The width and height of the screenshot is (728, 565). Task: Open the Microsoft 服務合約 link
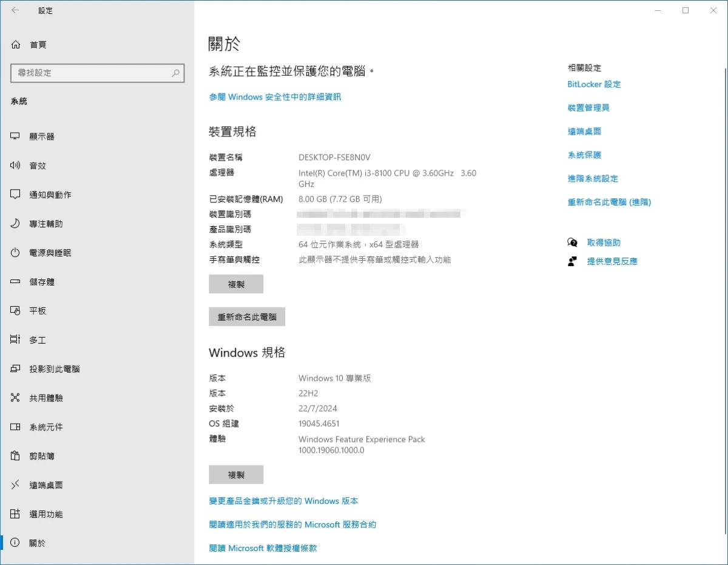coord(292,525)
